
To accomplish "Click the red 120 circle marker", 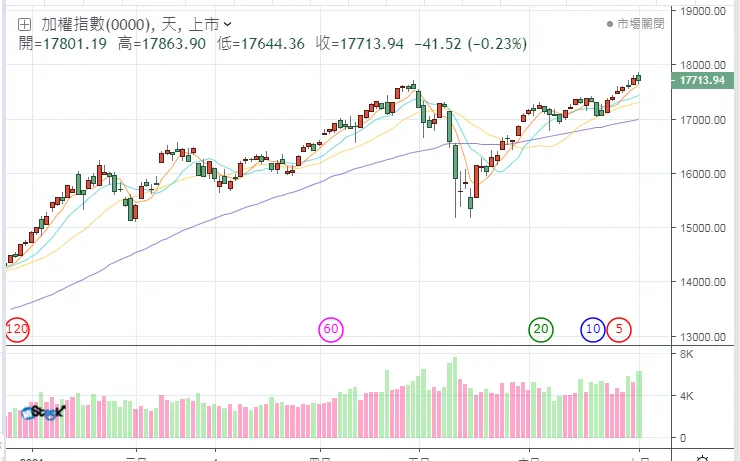I will tap(17, 329).
